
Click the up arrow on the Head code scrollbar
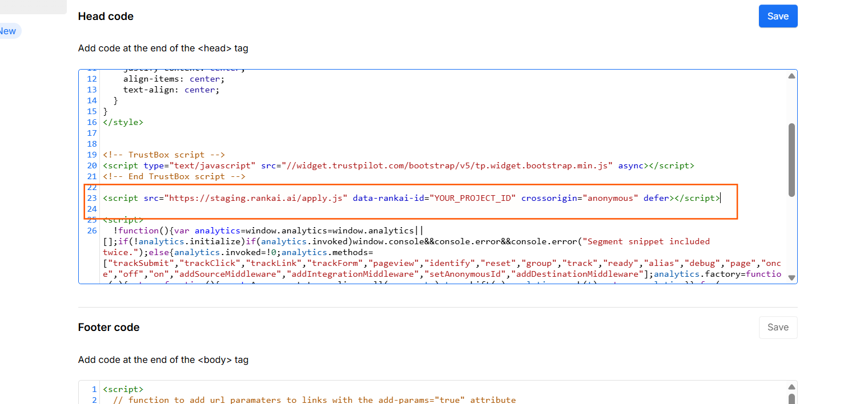(792, 75)
